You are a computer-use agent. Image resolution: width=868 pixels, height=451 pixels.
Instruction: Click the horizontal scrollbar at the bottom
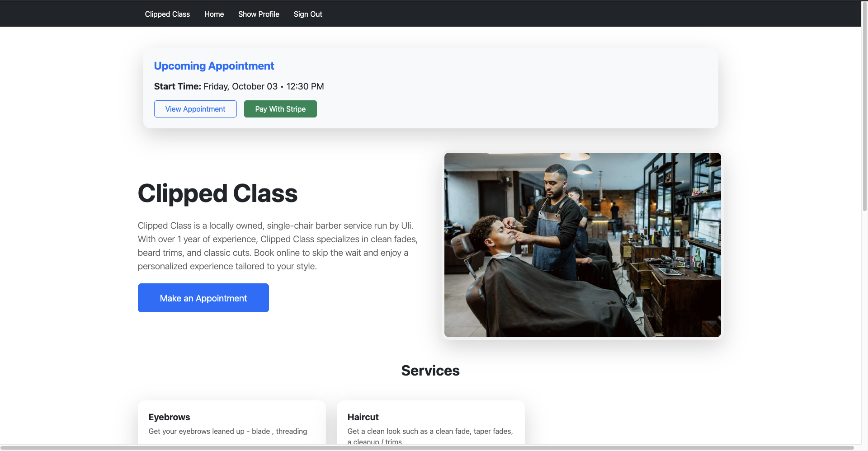427,448
